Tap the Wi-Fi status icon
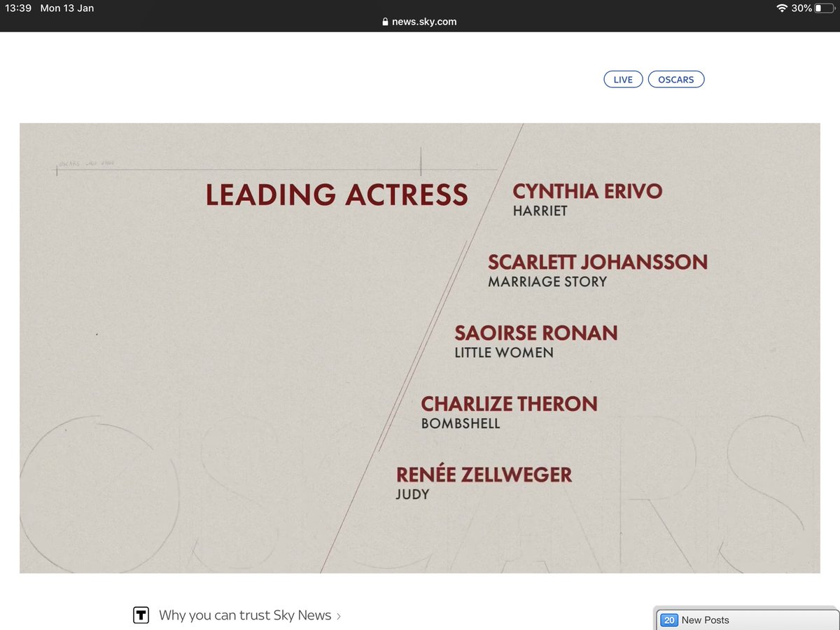The width and height of the screenshot is (840, 630). 782,8
